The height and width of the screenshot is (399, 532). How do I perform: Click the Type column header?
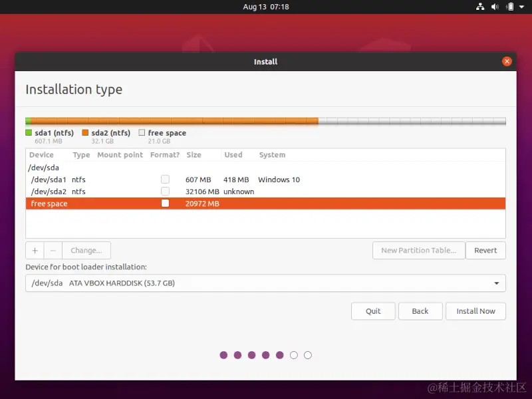[81, 155]
